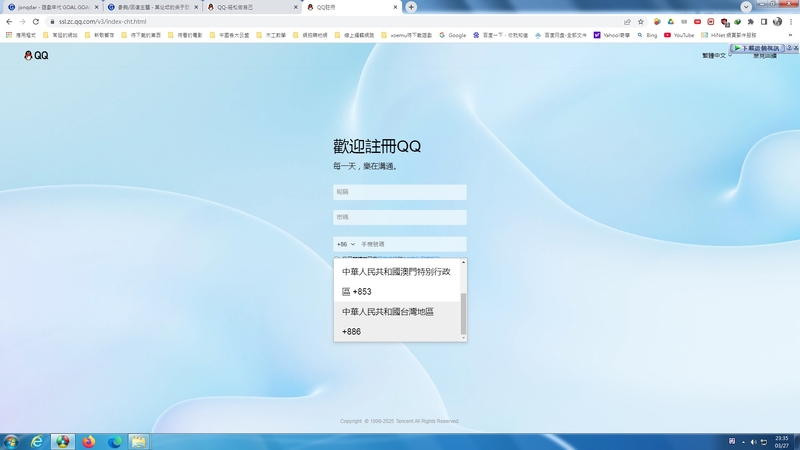Show the overflow bookmarks chevron
The width and height of the screenshot is (800, 450).
tap(790, 35)
